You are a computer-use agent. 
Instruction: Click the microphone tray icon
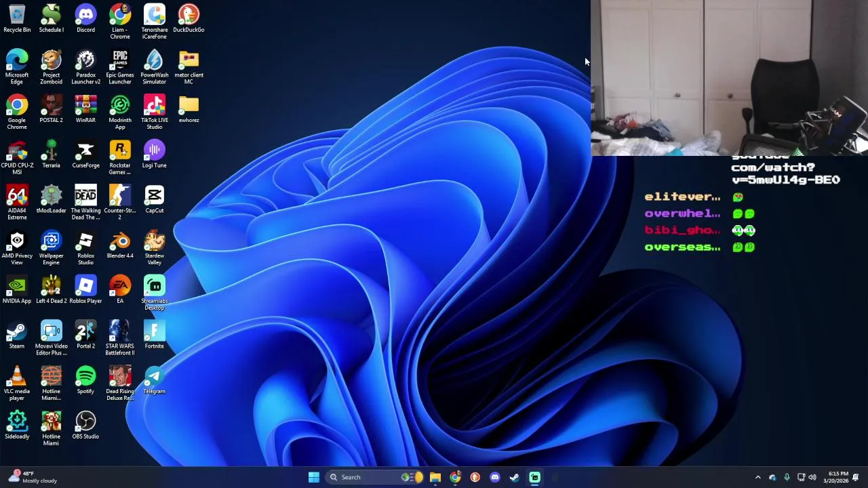point(787,477)
